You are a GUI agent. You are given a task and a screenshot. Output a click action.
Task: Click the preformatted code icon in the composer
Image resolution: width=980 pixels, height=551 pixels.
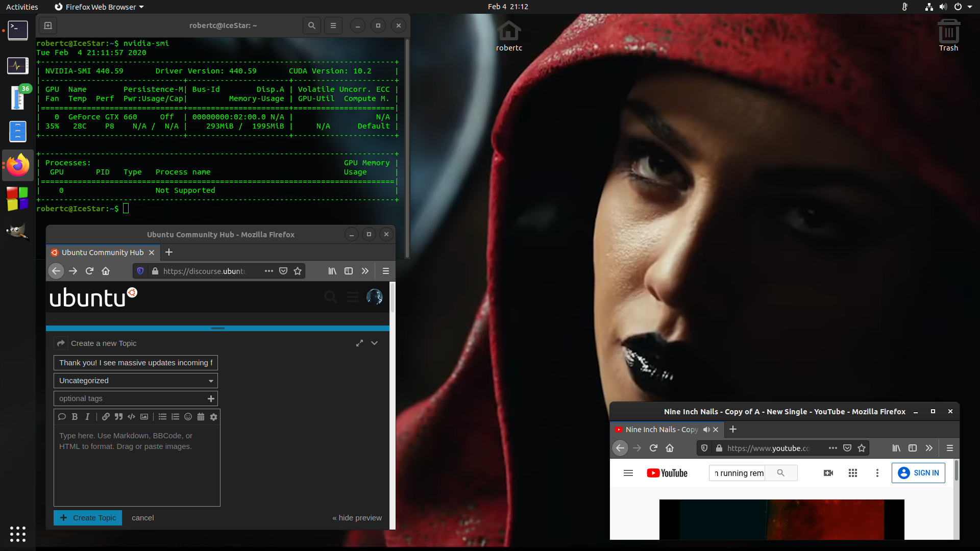point(132,417)
